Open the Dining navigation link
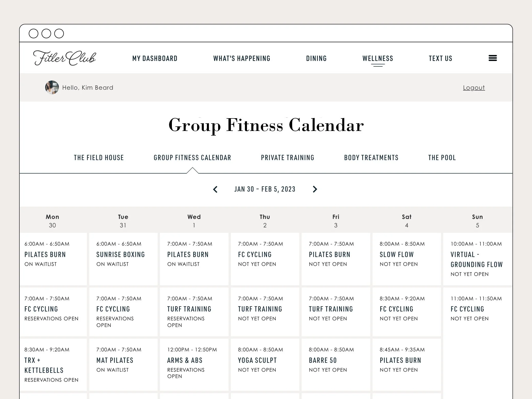Viewport: 532px width, 399px height. pyautogui.click(x=316, y=58)
